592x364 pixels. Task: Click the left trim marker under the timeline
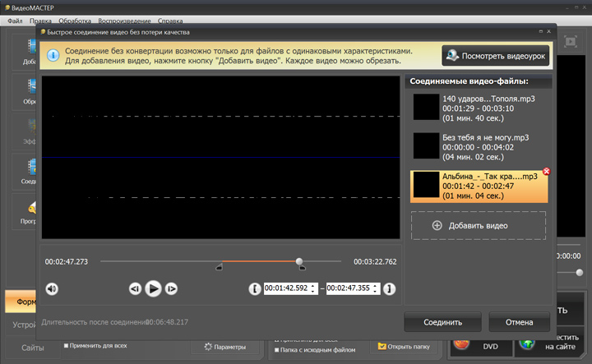click(219, 267)
